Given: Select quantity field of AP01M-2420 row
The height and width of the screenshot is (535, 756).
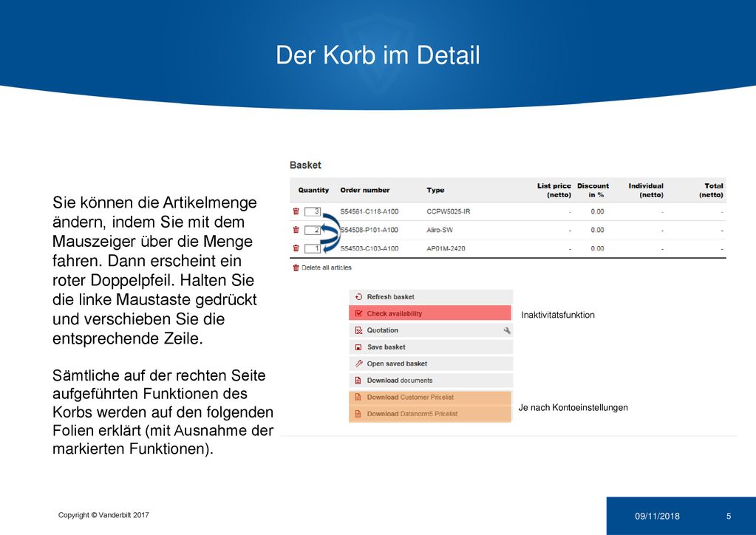Looking at the screenshot, I should pyautogui.click(x=313, y=249).
